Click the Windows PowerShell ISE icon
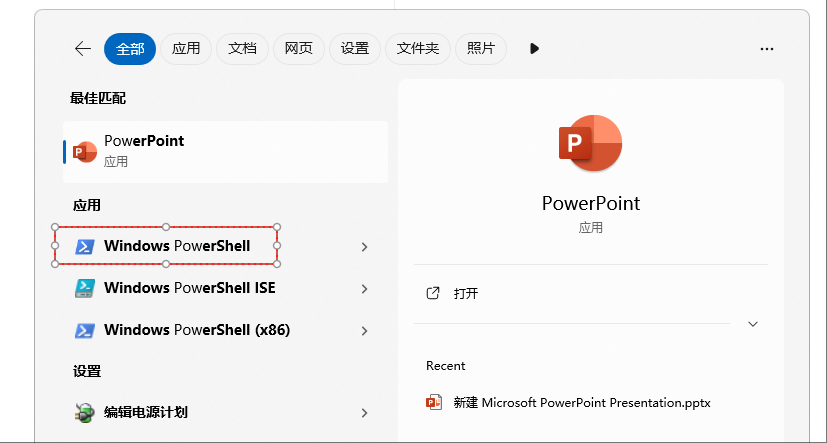This screenshot has width=827, height=443. pos(86,288)
